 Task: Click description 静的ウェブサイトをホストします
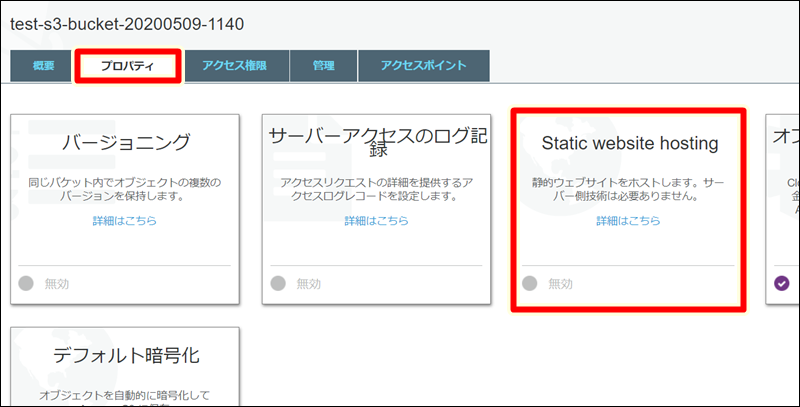pos(628,189)
